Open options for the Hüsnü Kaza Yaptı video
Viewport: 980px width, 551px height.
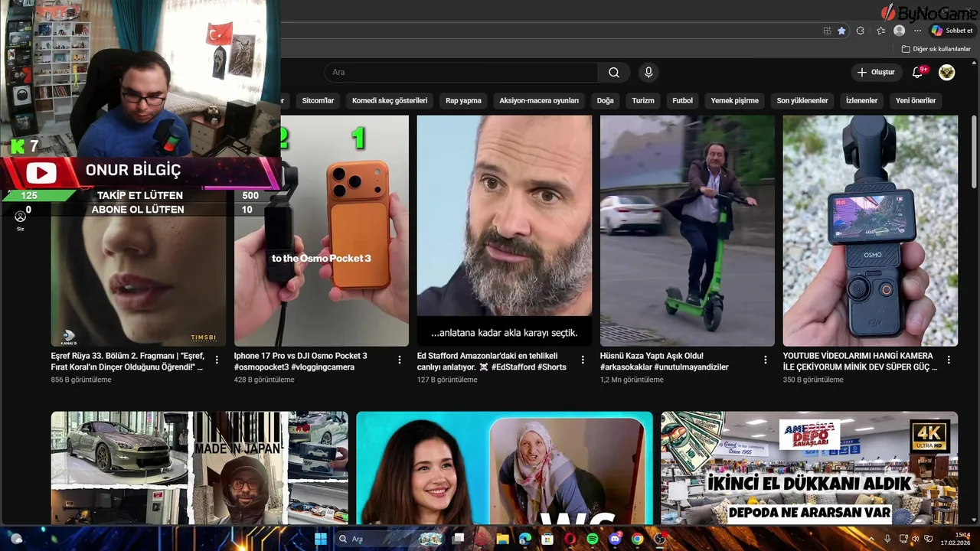(x=766, y=360)
